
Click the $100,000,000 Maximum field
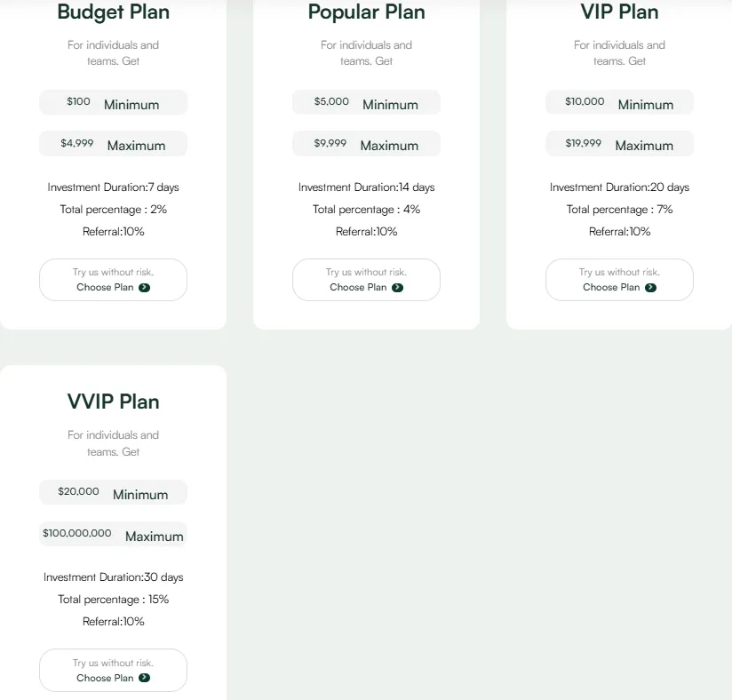point(113,535)
